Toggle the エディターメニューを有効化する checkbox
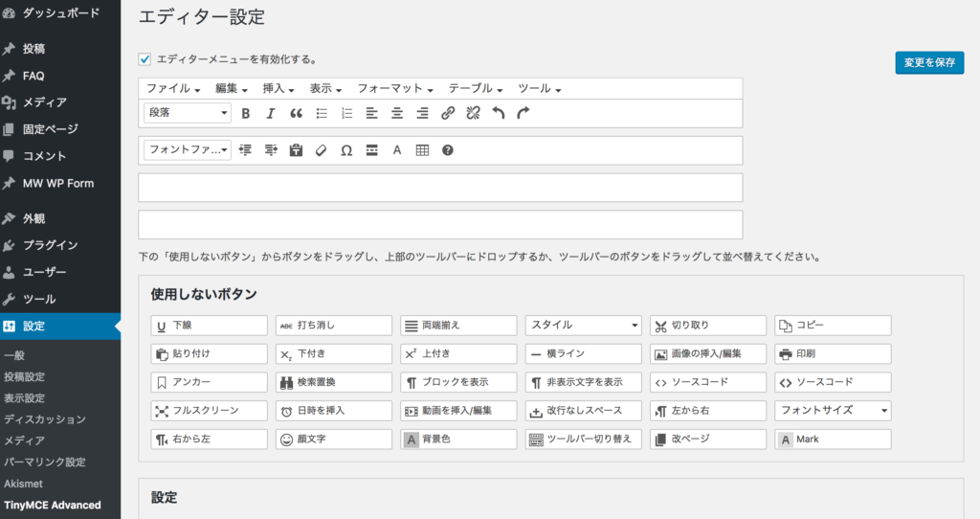Screen dimensions: 980x519 (145, 58)
